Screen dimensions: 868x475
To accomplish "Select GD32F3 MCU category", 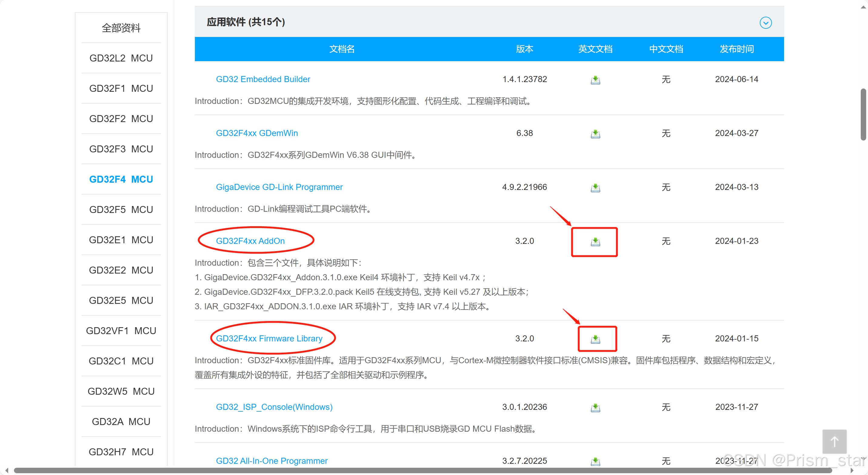I will tap(121, 149).
